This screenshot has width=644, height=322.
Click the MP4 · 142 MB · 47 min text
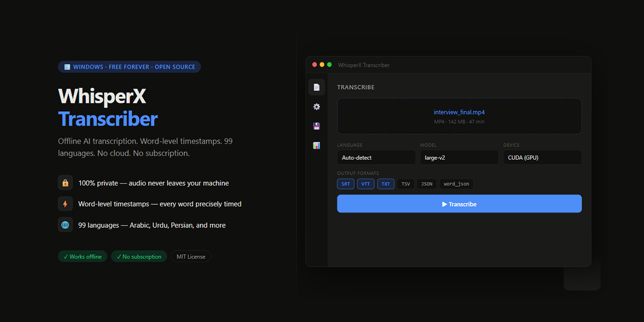click(x=459, y=122)
